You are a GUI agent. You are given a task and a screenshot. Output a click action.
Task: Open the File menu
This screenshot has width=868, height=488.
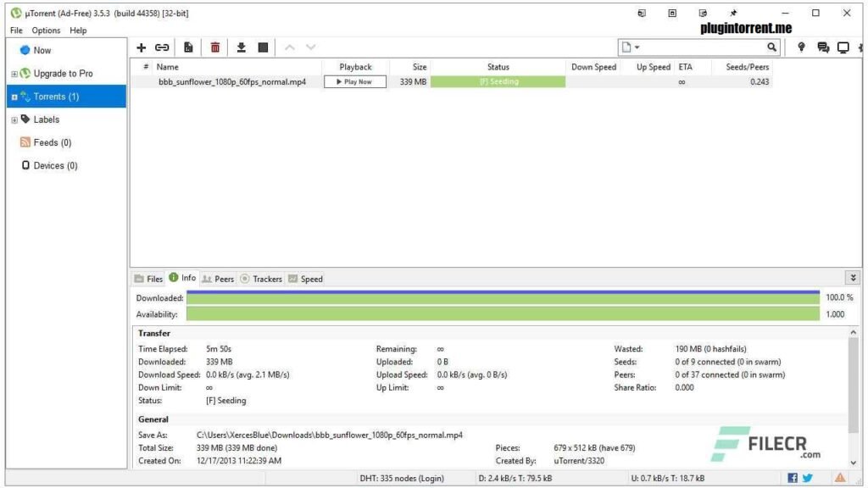point(16,30)
